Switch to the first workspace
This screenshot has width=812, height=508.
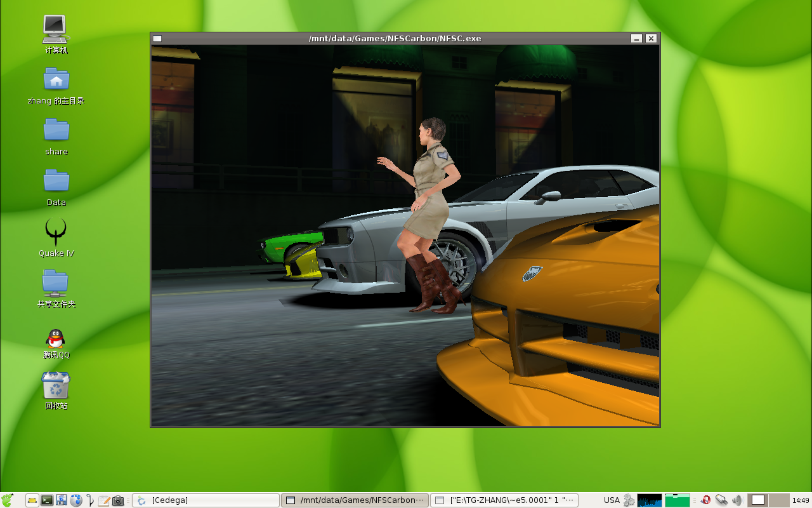point(758,500)
